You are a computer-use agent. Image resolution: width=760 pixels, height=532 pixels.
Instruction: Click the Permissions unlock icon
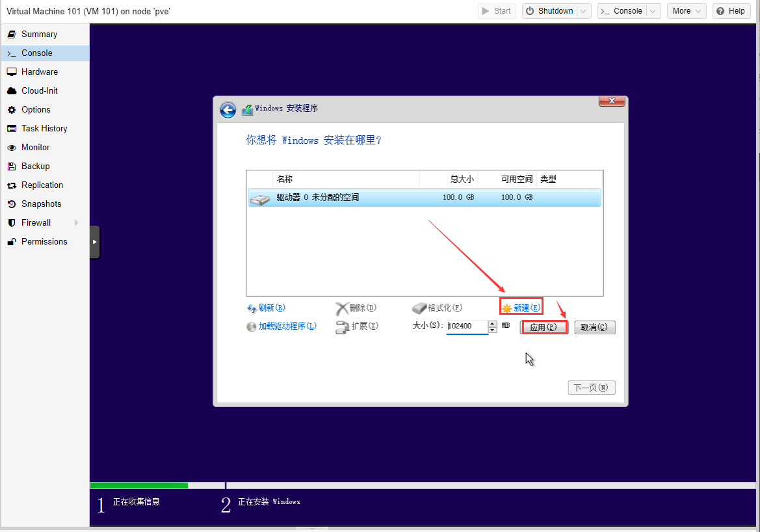pos(12,242)
